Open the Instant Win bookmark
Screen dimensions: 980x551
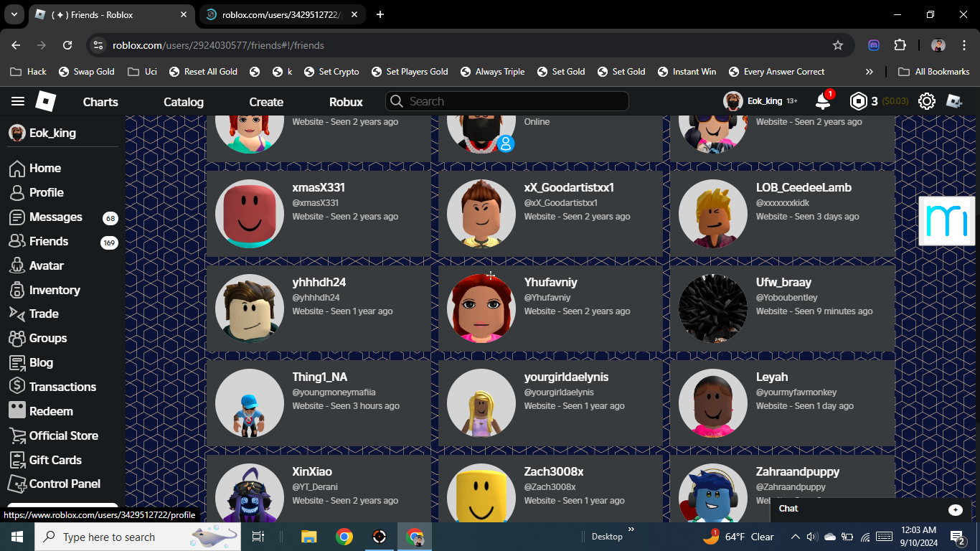click(686, 72)
